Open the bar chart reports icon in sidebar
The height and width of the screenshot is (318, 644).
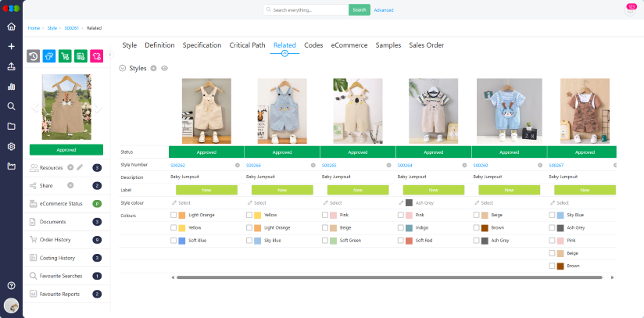pyautogui.click(x=11, y=87)
